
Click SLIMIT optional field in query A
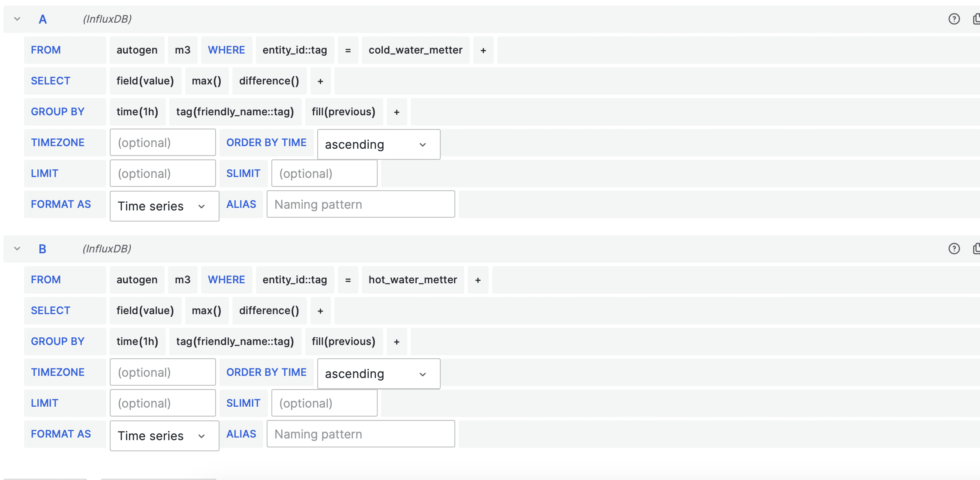324,174
